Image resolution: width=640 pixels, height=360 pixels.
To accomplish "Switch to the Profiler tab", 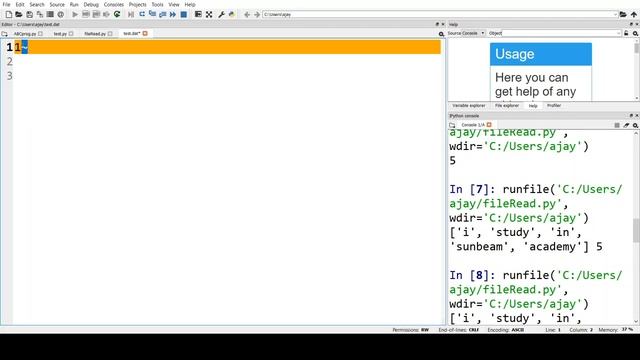I will (554, 106).
